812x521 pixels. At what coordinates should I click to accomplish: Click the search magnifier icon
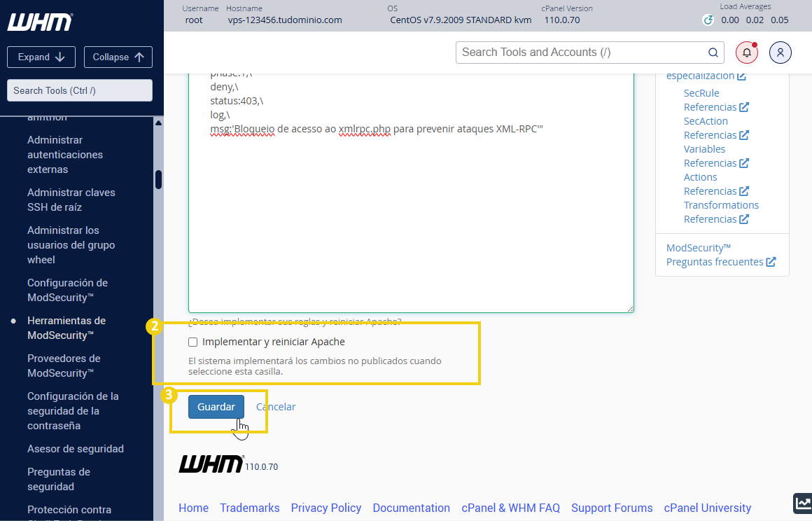(713, 53)
